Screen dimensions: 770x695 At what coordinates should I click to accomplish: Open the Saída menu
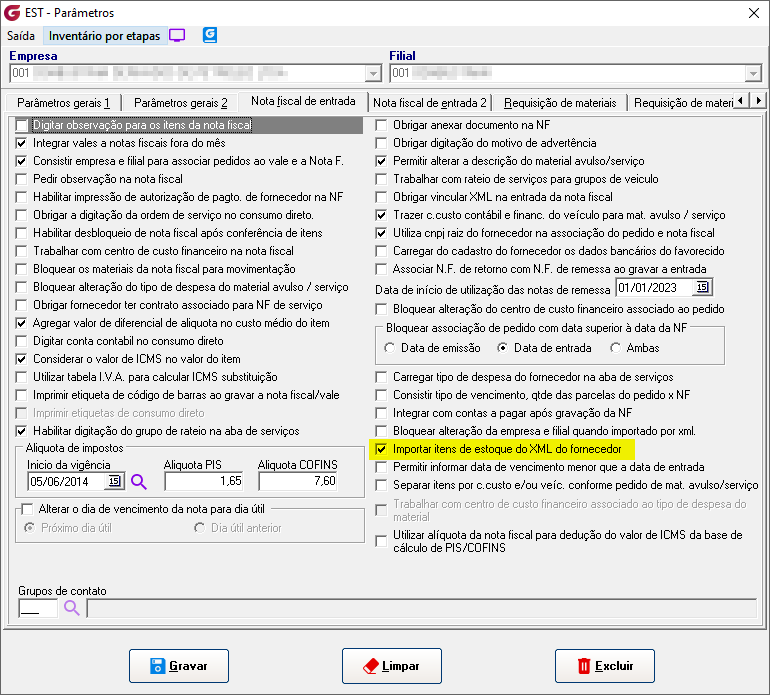point(21,36)
